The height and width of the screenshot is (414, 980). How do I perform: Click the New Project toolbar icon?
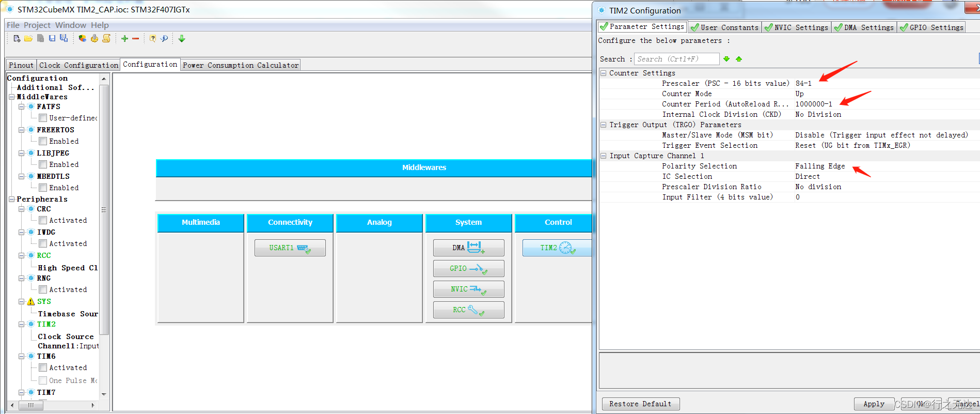click(17, 38)
